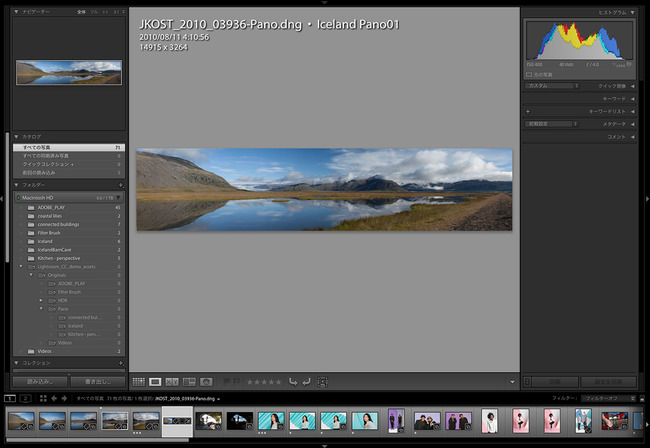Switch to Survey view icon
The height and width of the screenshot is (448, 650).
[x=189, y=382]
